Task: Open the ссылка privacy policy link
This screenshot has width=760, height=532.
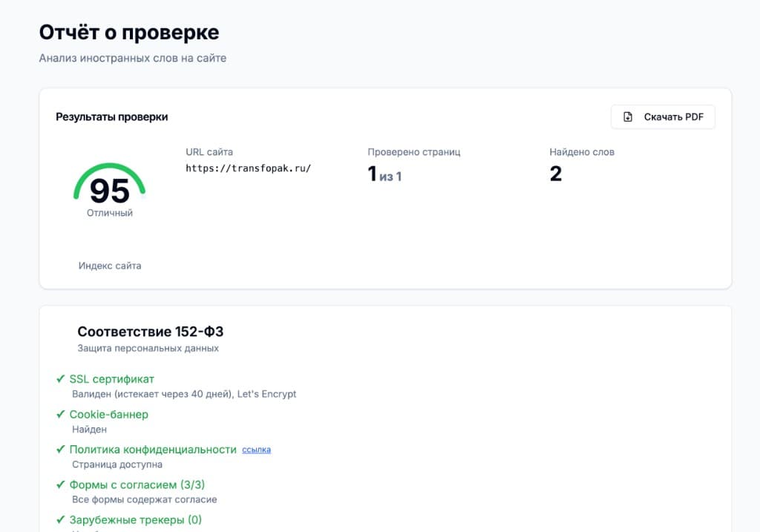Action: point(256,450)
